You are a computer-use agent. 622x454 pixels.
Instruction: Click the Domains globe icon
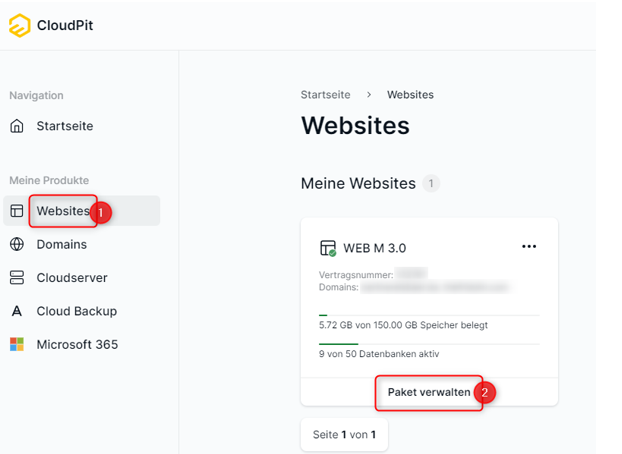tap(17, 245)
